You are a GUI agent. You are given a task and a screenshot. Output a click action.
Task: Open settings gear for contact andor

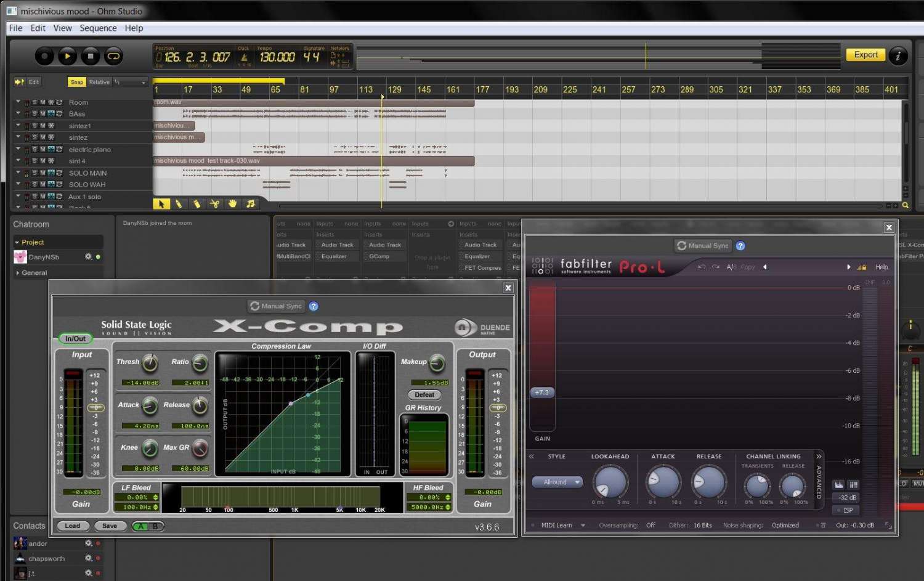click(88, 543)
